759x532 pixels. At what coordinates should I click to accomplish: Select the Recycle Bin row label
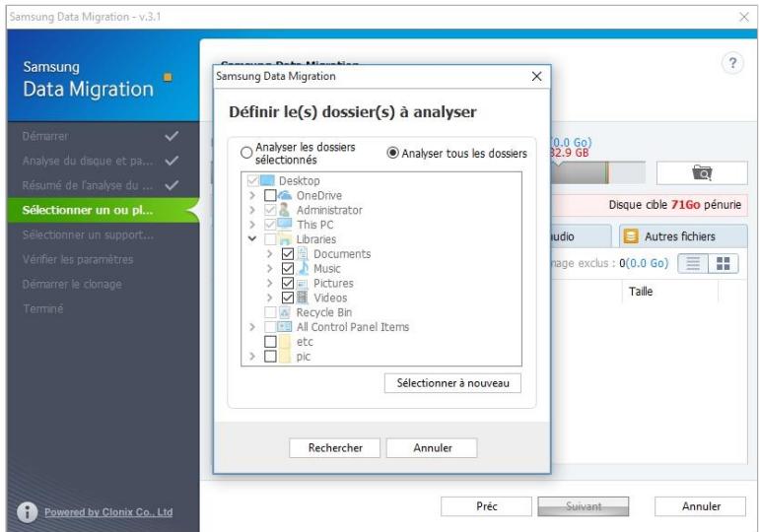[x=324, y=312]
